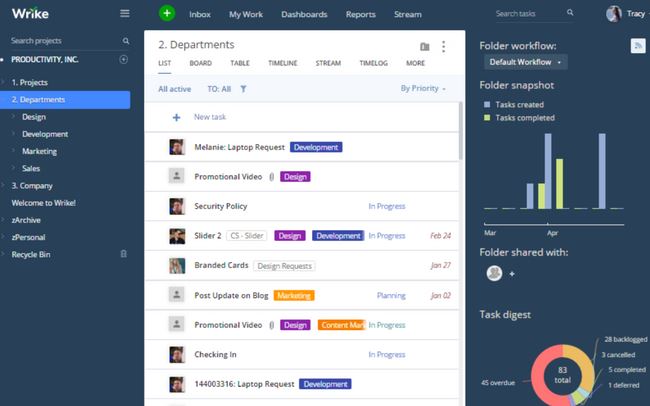Click into the Search tasks field
This screenshot has height=406, width=650.
tap(530, 14)
